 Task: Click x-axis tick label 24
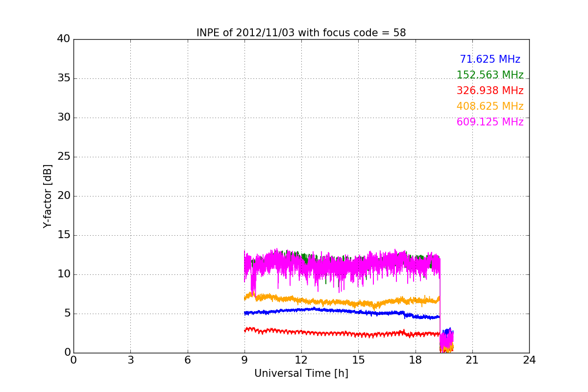(x=529, y=360)
